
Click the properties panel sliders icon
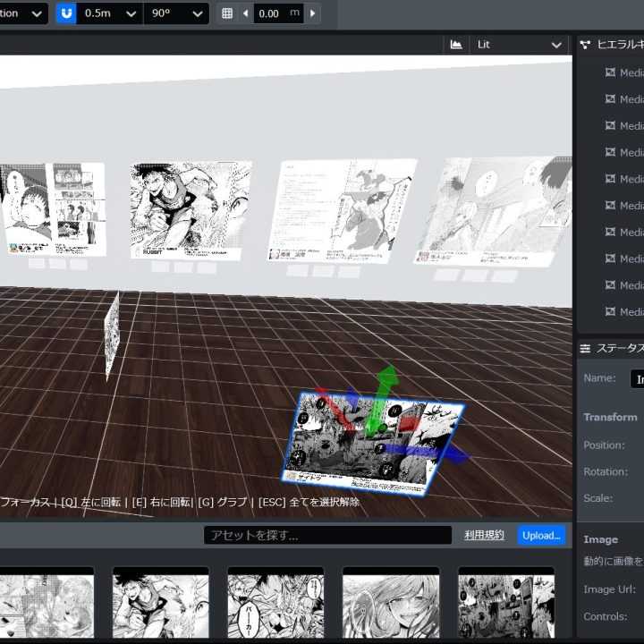point(585,348)
